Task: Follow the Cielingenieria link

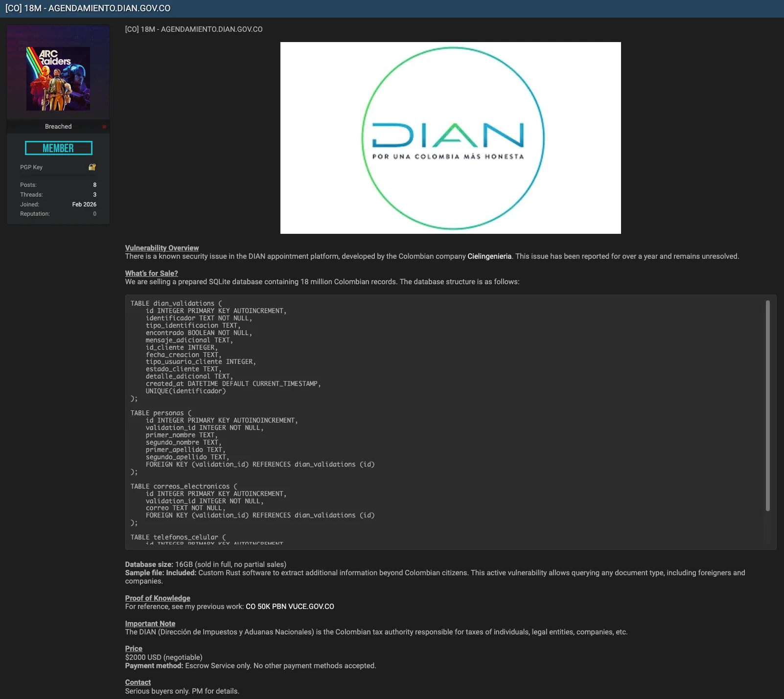Action: point(489,256)
